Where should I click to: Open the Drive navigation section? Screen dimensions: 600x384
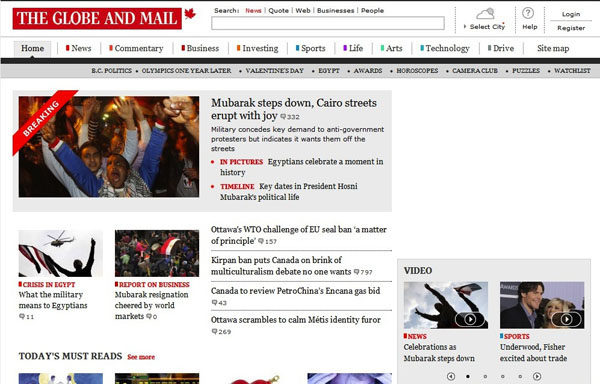coord(501,48)
